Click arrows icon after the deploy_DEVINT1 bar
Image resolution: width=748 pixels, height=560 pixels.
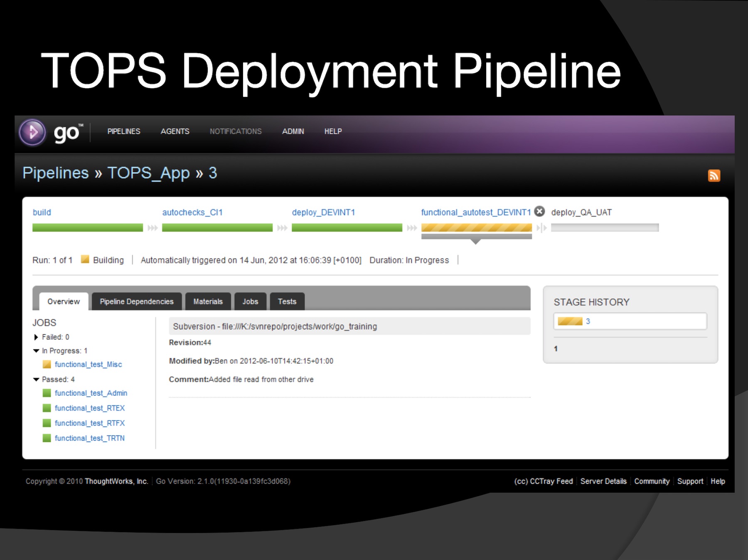click(x=412, y=228)
